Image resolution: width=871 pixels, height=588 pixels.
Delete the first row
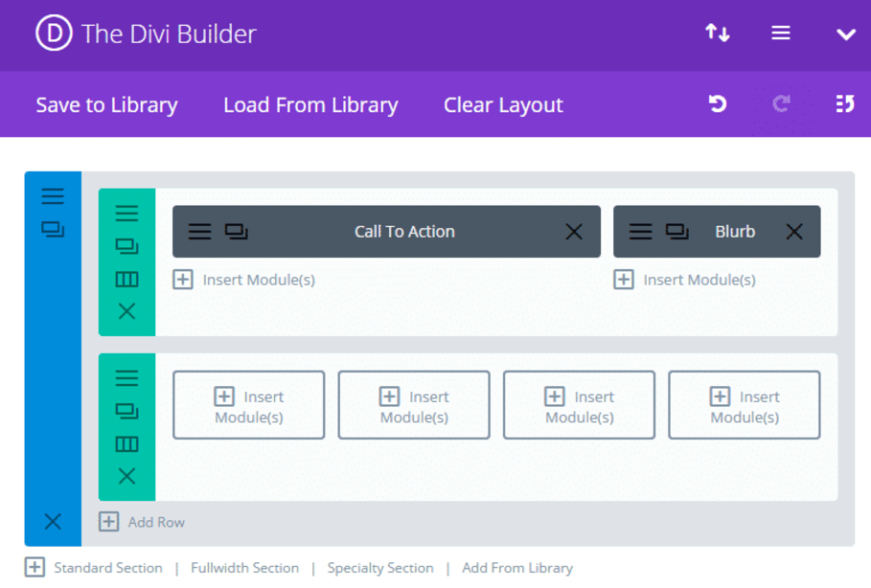click(126, 311)
